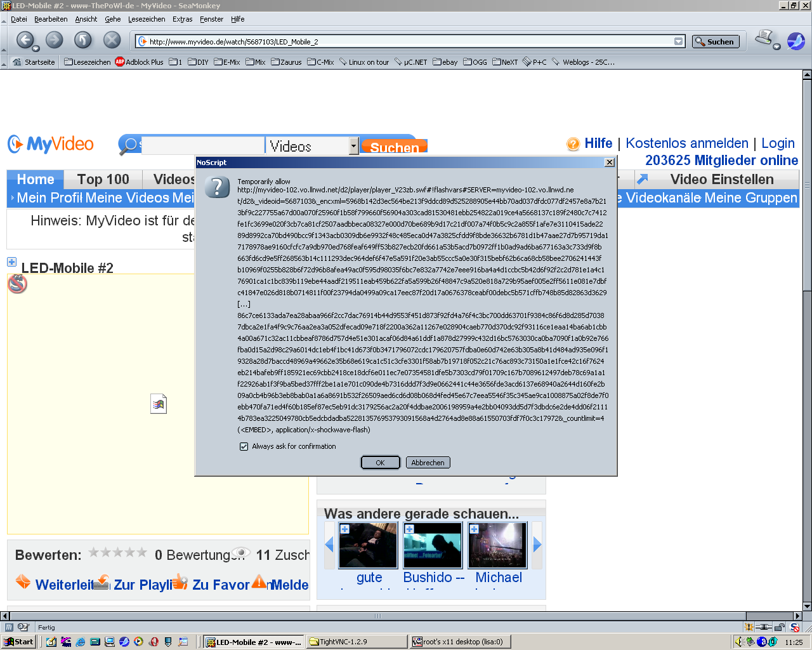Open the Lesezeichen menu in the menu bar

pos(147,19)
